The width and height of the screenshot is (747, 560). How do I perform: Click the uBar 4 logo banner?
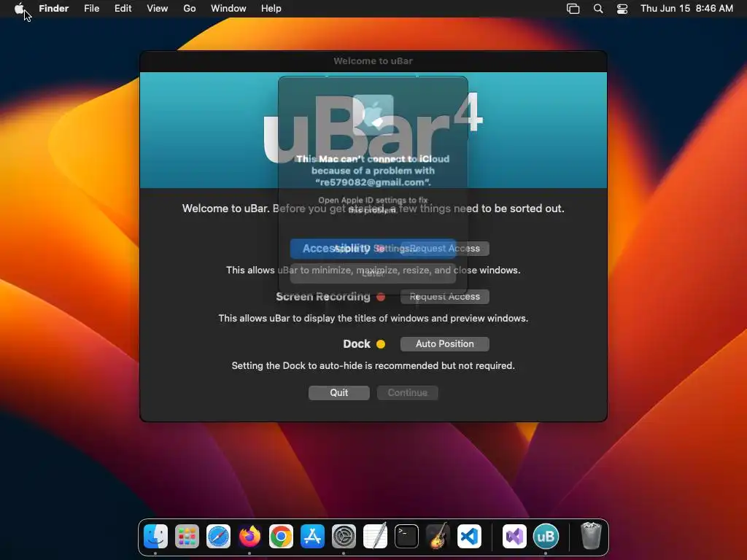point(373,130)
